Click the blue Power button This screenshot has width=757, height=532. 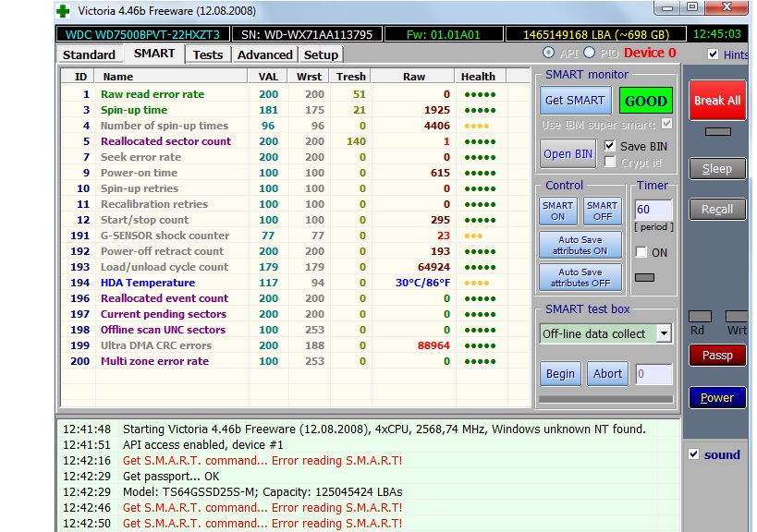click(x=717, y=398)
